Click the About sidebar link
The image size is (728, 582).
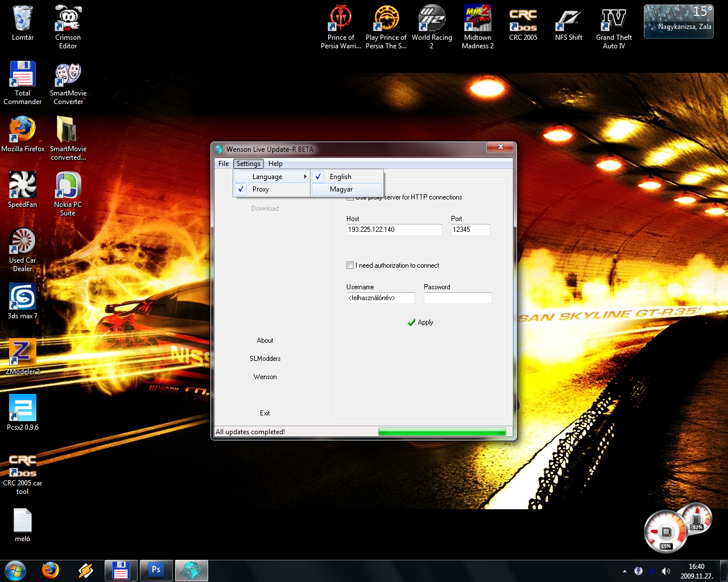(265, 340)
